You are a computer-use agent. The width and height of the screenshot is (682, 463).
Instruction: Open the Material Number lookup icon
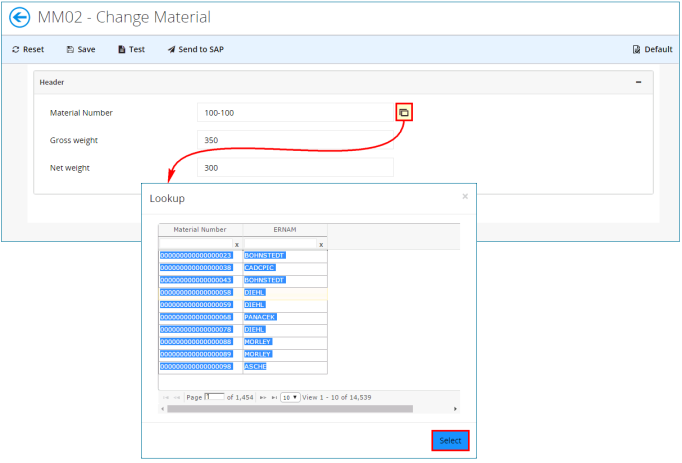pos(404,113)
